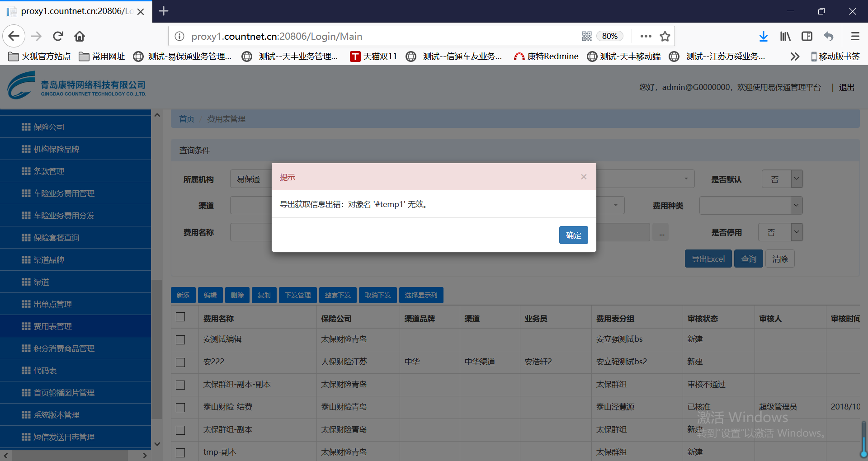Open the Firefox downloads arrow icon
868x461 pixels.
point(763,36)
